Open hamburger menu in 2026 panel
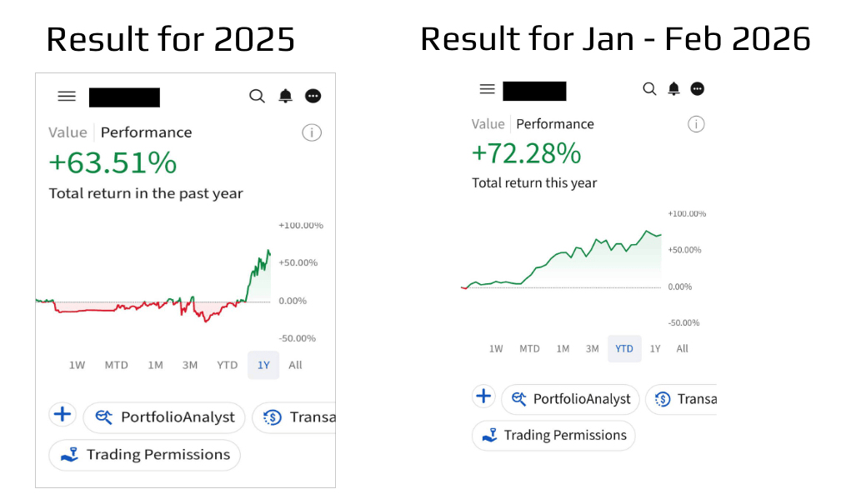Viewport: 851px width, 504px height. click(488, 89)
